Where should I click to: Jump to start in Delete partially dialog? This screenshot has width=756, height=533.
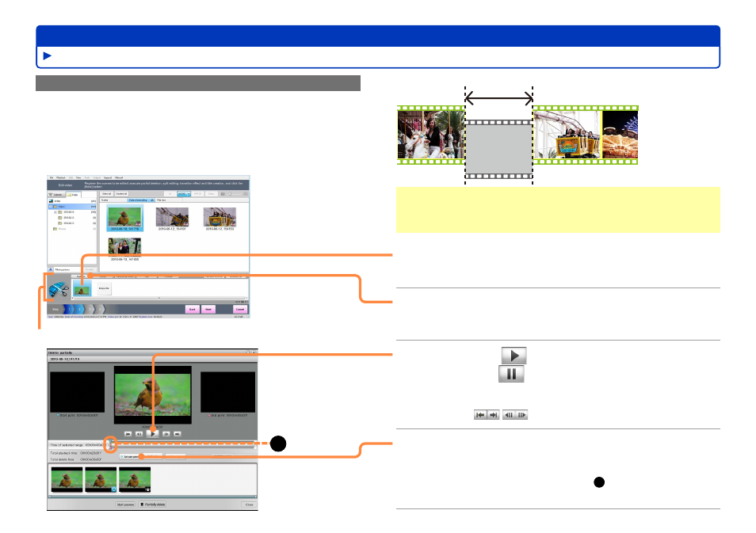click(x=128, y=434)
